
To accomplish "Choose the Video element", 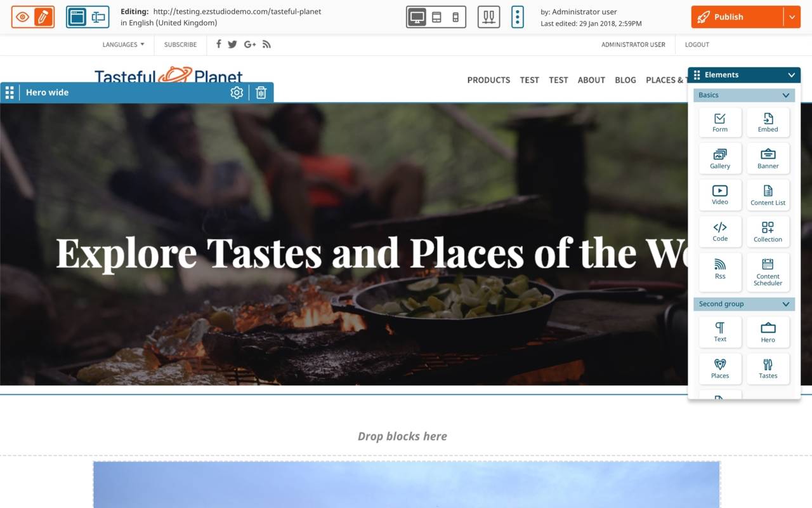I will pyautogui.click(x=720, y=195).
